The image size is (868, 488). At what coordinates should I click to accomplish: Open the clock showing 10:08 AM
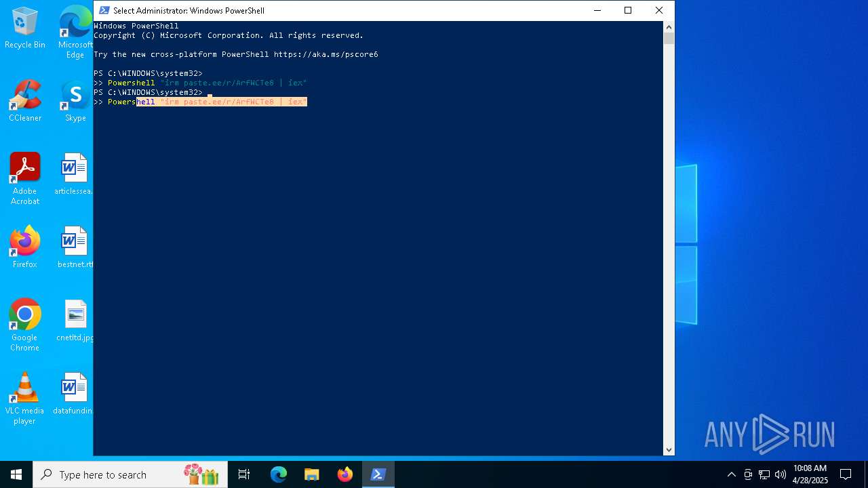coord(810,474)
